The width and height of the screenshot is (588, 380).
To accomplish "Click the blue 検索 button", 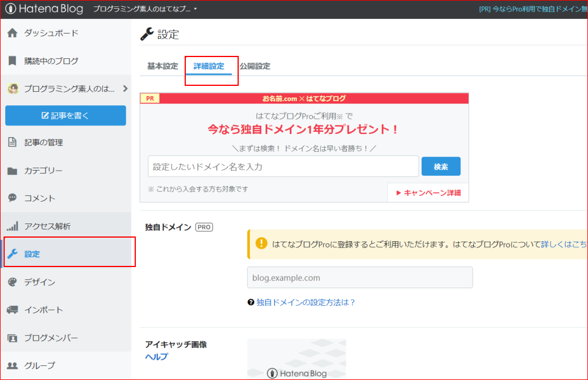I will pyautogui.click(x=441, y=166).
